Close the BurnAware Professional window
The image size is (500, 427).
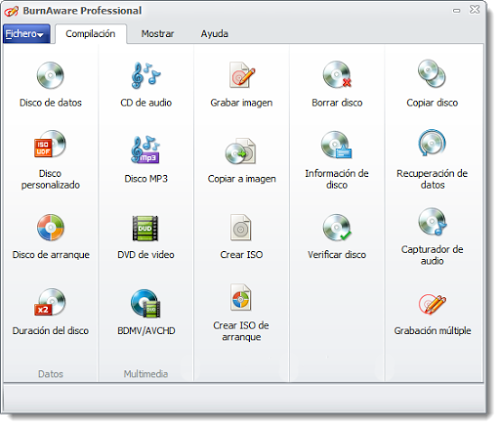coord(474,10)
